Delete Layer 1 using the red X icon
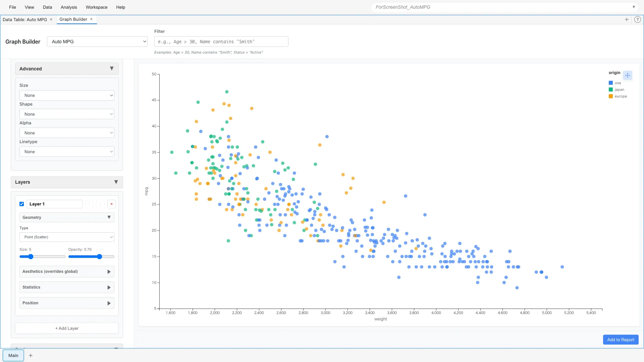Viewport: 644px width, 362px height. tap(111, 204)
